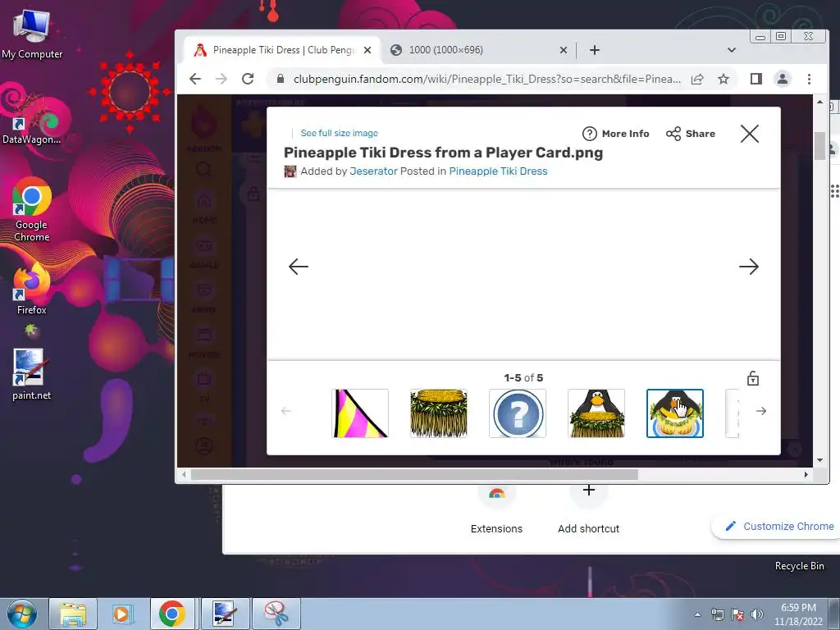Select the blue question mark thumbnail
The width and height of the screenshot is (840, 630).
[x=518, y=413]
